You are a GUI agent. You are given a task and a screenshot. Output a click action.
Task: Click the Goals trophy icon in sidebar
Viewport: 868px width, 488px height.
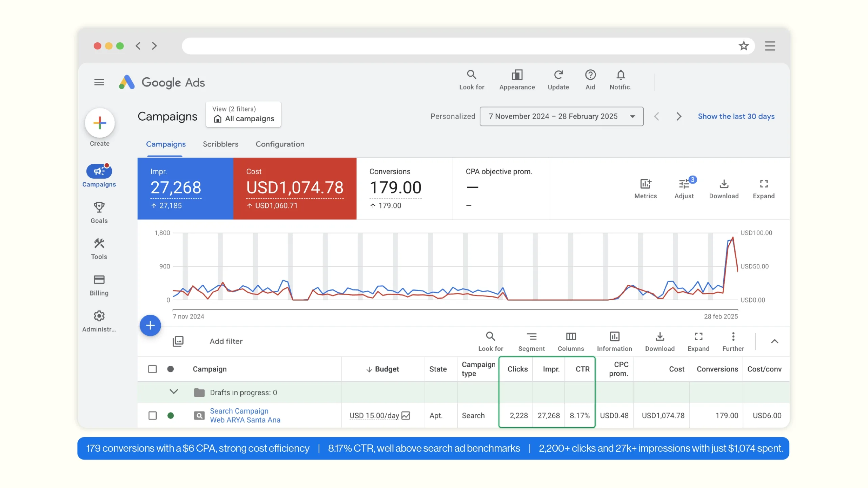pos(99,207)
